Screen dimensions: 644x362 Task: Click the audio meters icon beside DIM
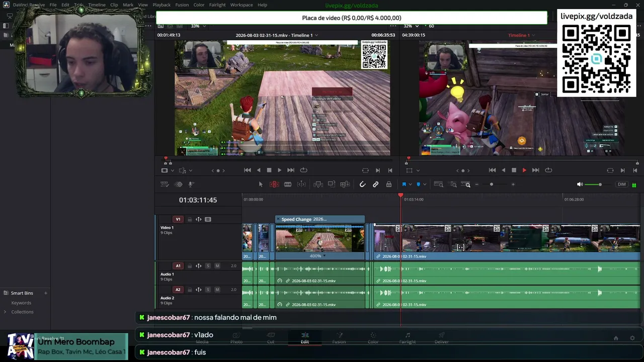click(x=634, y=185)
